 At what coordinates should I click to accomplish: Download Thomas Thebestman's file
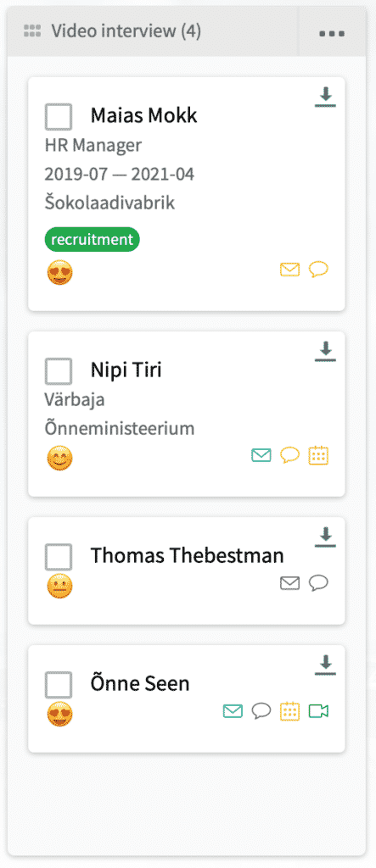[x=326, y=537]
